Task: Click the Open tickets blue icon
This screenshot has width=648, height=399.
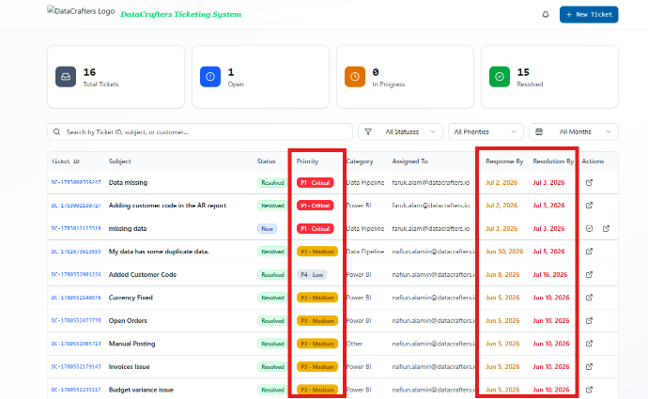Action: [210, 76]
